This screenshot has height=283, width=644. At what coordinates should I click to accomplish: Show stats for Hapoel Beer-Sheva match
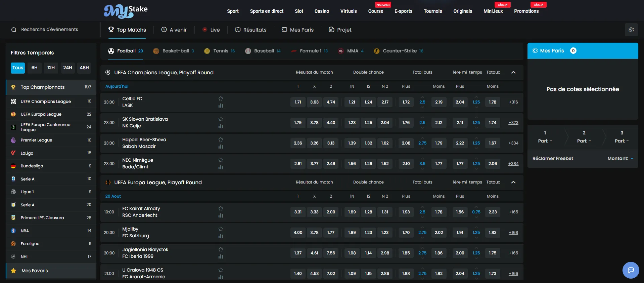(221, 147)
